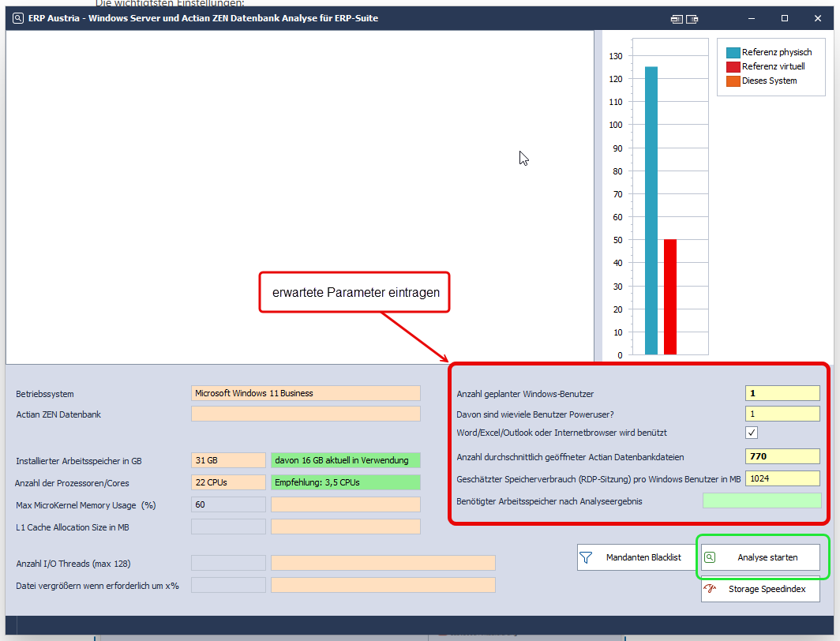This screenshot has height=641, width=840.
Task: Click the app icon in the title bar
Action: 17,18
